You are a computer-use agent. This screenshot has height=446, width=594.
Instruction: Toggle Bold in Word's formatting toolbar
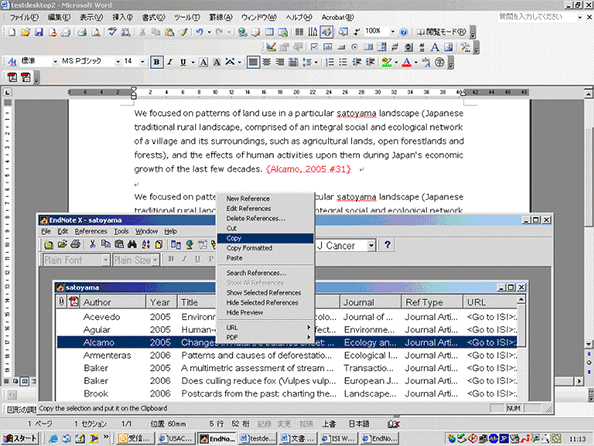point(156,62)
